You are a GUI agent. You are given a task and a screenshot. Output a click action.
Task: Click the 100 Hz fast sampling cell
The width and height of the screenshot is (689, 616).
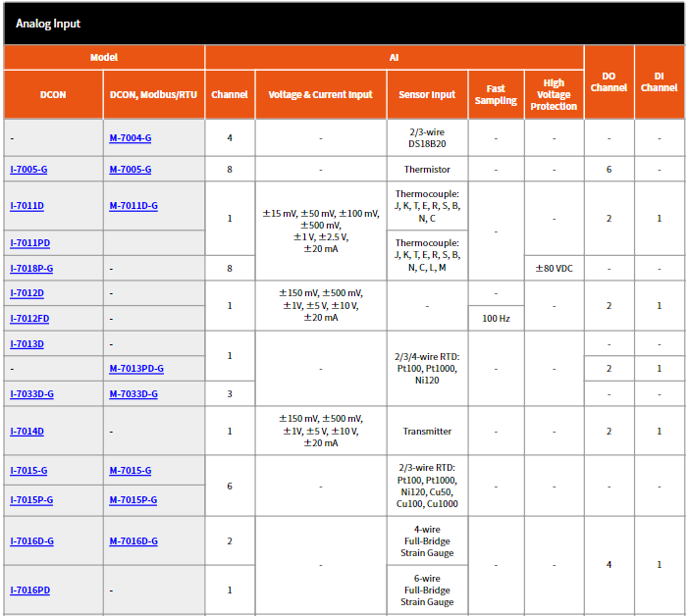496,319
